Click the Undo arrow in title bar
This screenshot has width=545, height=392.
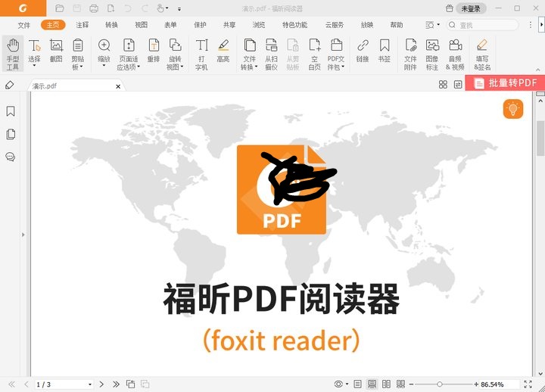coord(128,8)
